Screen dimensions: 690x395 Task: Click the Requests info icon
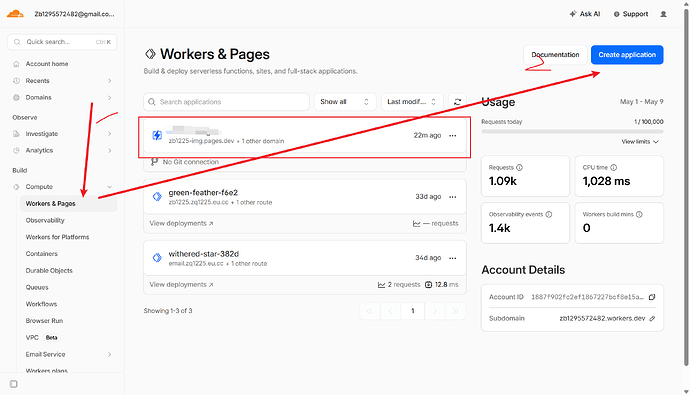coord(519,168)
